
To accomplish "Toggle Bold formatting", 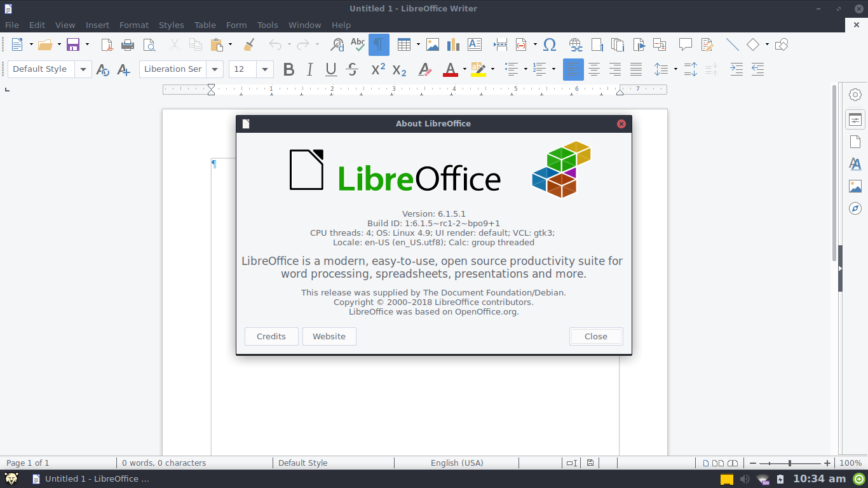I will tap(288, 69).
